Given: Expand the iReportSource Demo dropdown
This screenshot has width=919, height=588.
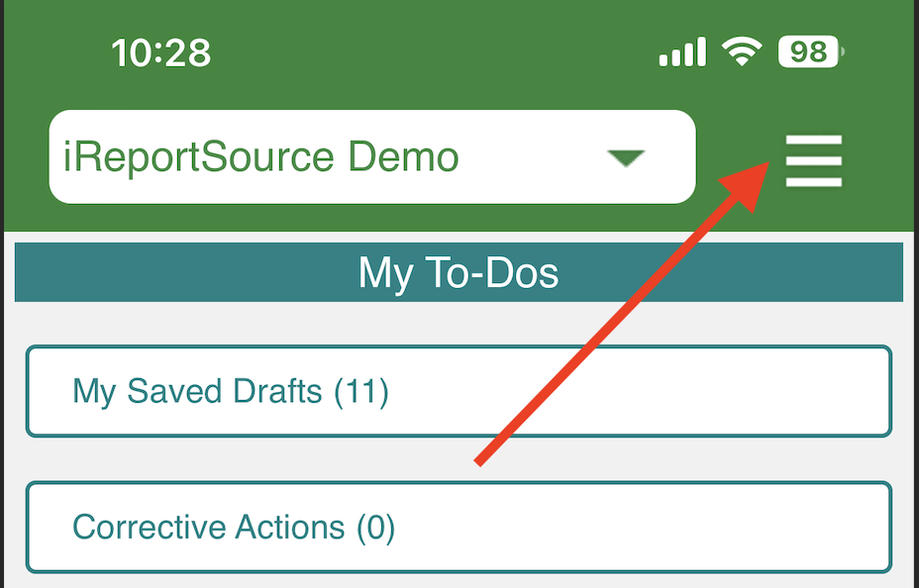Looking at the screenshot, I should click(372, 157).
